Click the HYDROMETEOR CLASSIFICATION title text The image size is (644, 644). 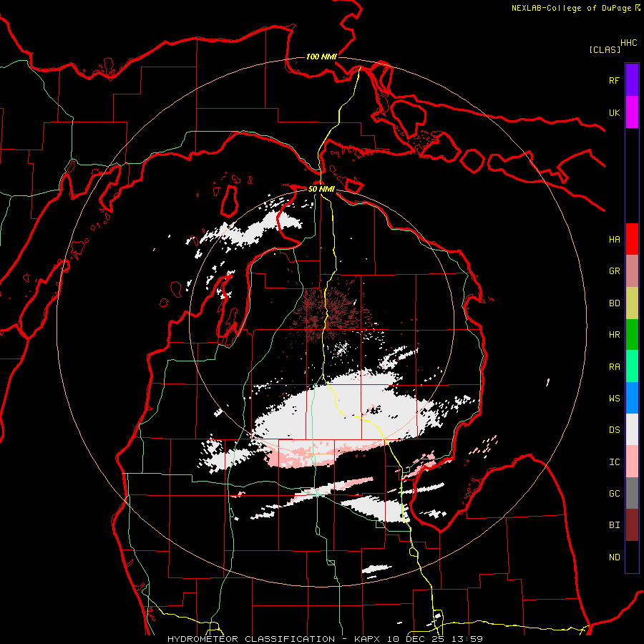pos(251,639)
